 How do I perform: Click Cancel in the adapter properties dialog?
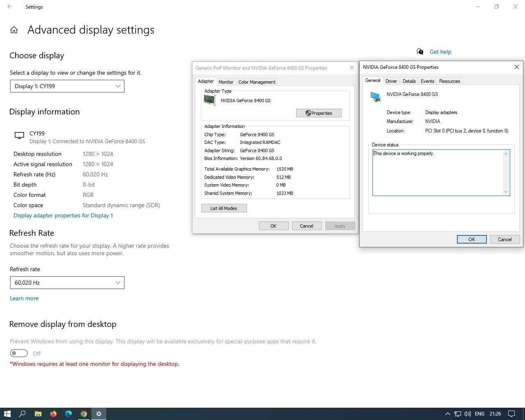coord(307,226)
